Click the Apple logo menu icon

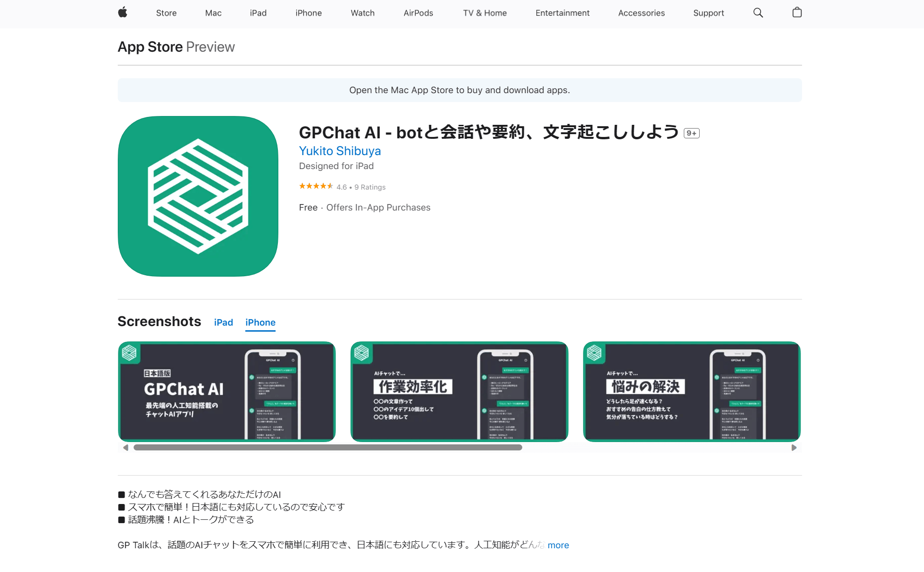click(x=123, y=13)
